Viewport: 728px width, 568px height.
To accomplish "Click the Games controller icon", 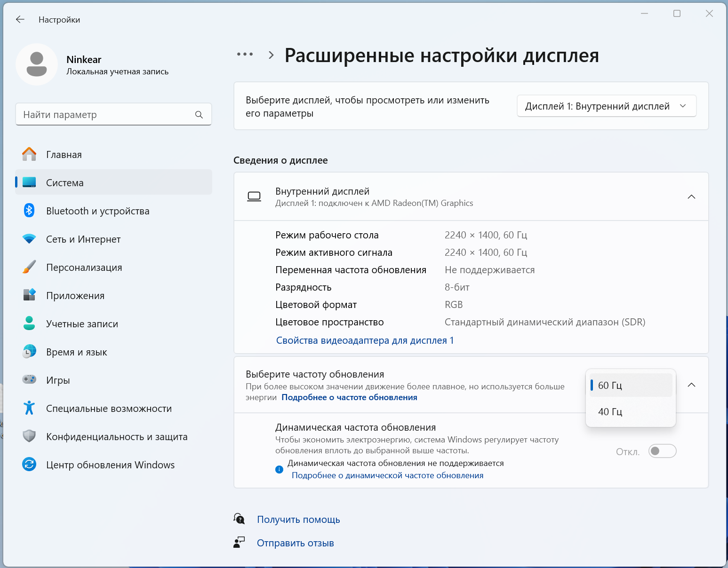I will click(x=29, y=379).
